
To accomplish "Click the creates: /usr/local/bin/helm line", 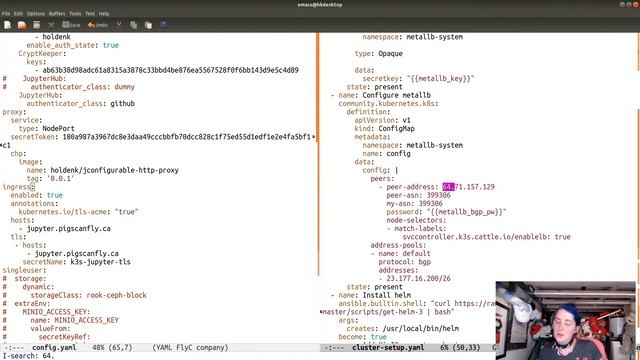I will coord(402,329).
